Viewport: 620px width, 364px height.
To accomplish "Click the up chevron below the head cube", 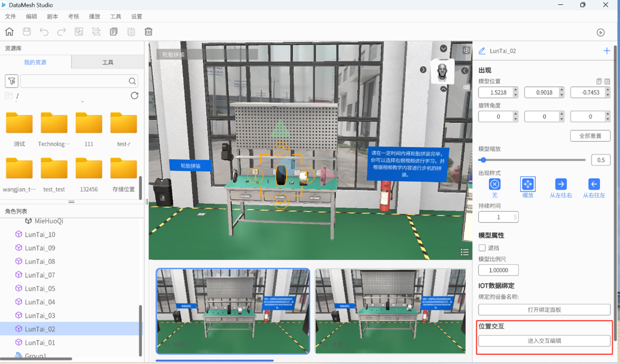I will pos(443,89).
